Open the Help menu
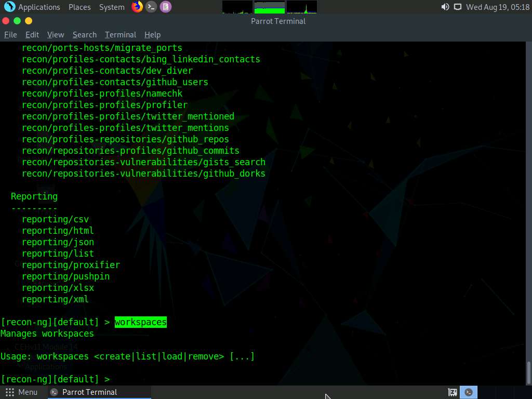 pyautogui.click(x=152, y=35)
